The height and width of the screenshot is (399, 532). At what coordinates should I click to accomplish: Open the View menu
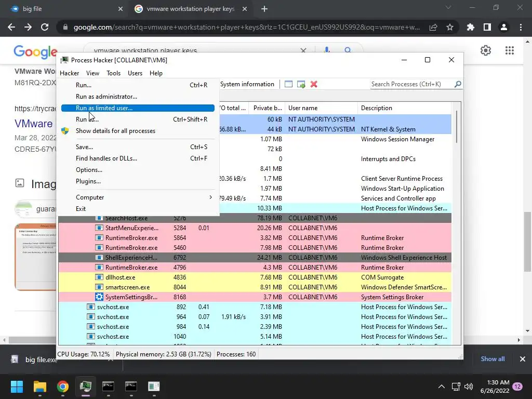[92, 73]
